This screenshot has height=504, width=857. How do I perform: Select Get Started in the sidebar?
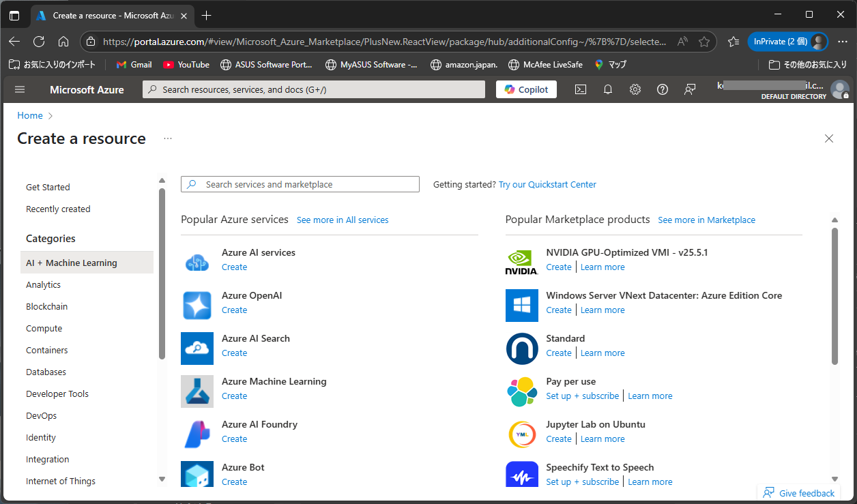pyautogui.click(x=48, y=187)
